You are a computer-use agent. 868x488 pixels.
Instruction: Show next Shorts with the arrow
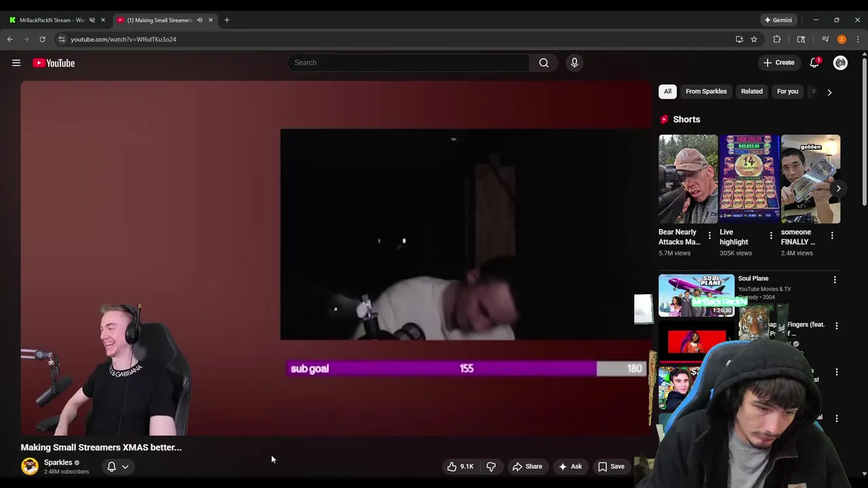(x=838, y=188)
